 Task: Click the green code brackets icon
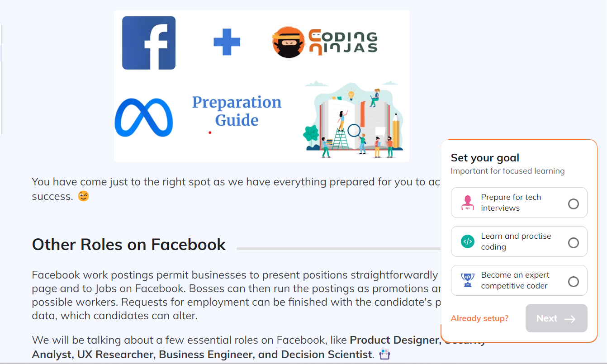pyautogui.click(x=468, y=241)
